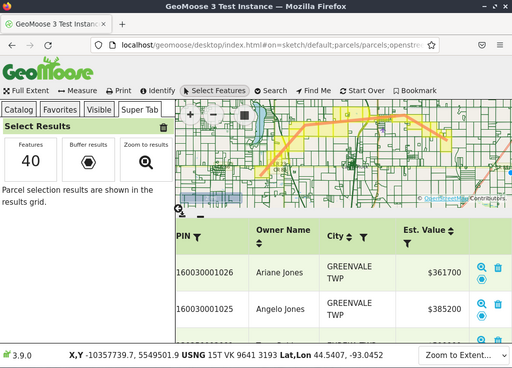The image size is (512, 368).
Task: Open the Print tool
Action: click(x=119, y=91)
